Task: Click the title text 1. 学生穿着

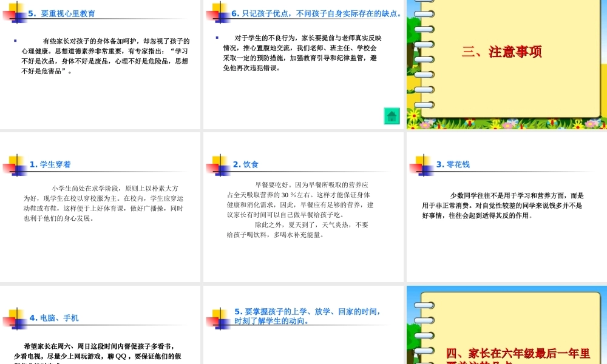Action: (x=50, y=164)
